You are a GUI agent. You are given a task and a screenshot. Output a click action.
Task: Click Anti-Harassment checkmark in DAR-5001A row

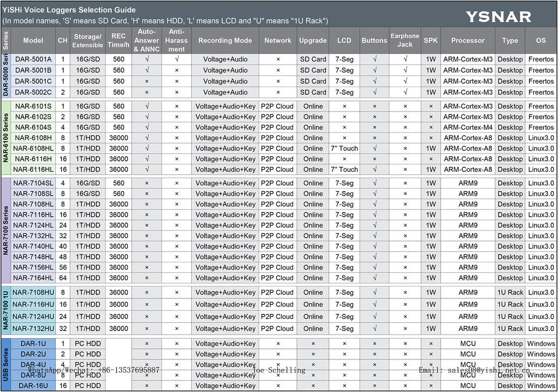click(177, 59)
